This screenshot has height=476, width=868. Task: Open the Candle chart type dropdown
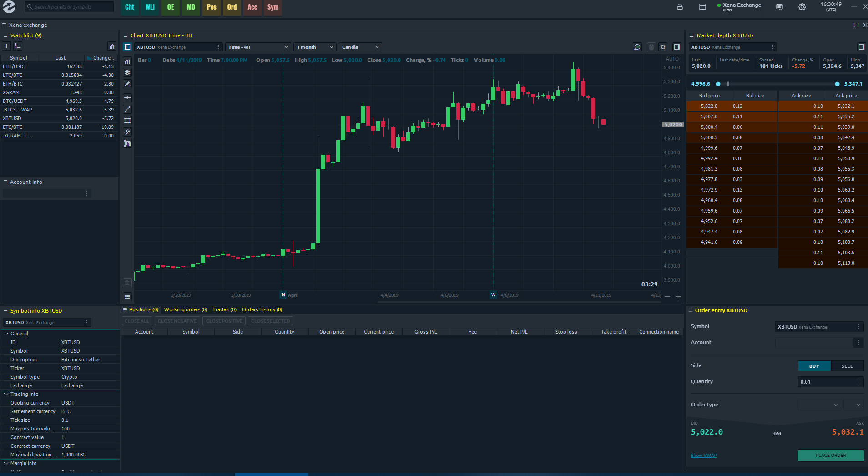tap(359, 47)
